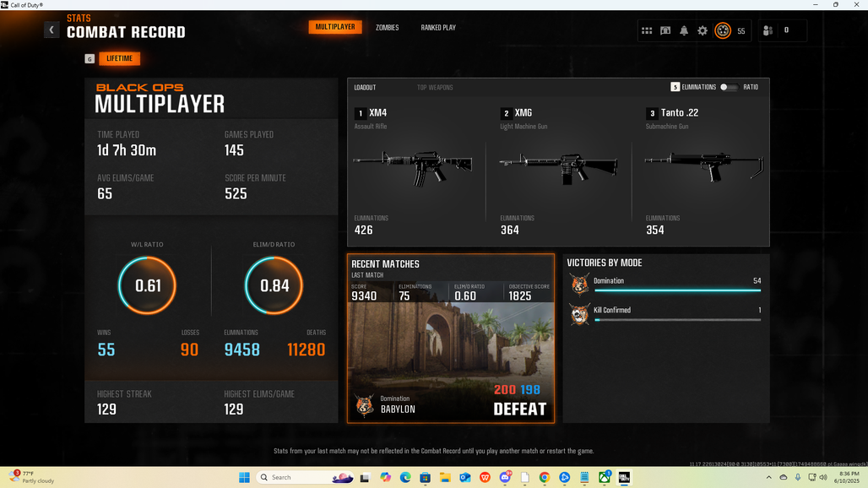Click the Losses count 90
This screenshot has height=488, width=868.
(189, 350)
